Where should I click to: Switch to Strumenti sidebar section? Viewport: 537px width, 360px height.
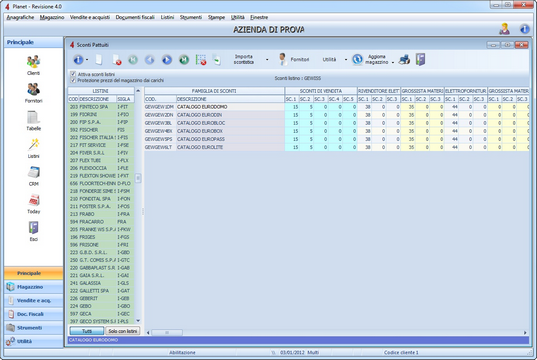coord(34,328)
